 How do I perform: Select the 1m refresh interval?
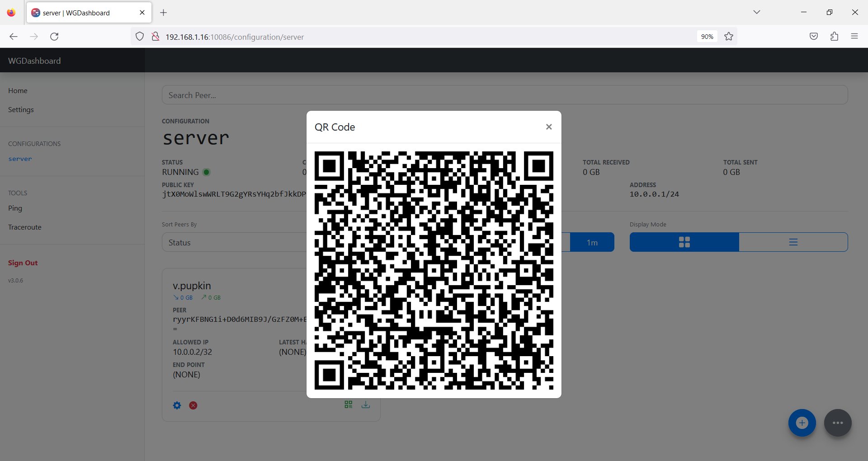click(x=592, y=242)
